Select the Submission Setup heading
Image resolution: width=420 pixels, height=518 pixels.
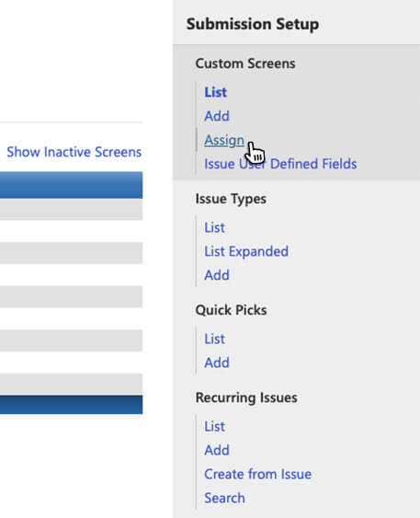[253, 24]
